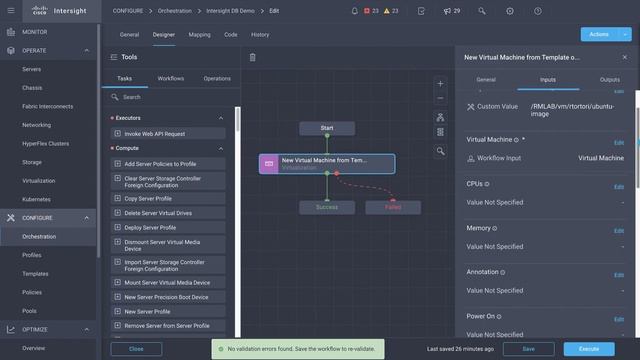Collapse the Tools panel icon
The height and width of the screenshot is (360, 640).
114,57
